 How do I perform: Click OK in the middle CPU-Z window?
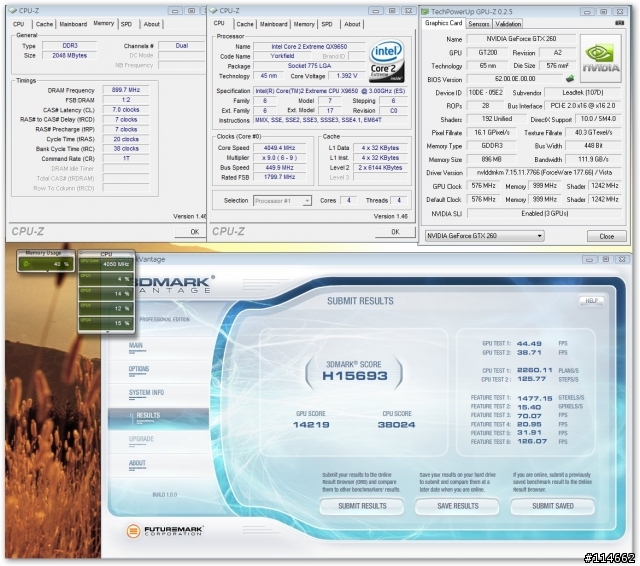pos(395,232)
